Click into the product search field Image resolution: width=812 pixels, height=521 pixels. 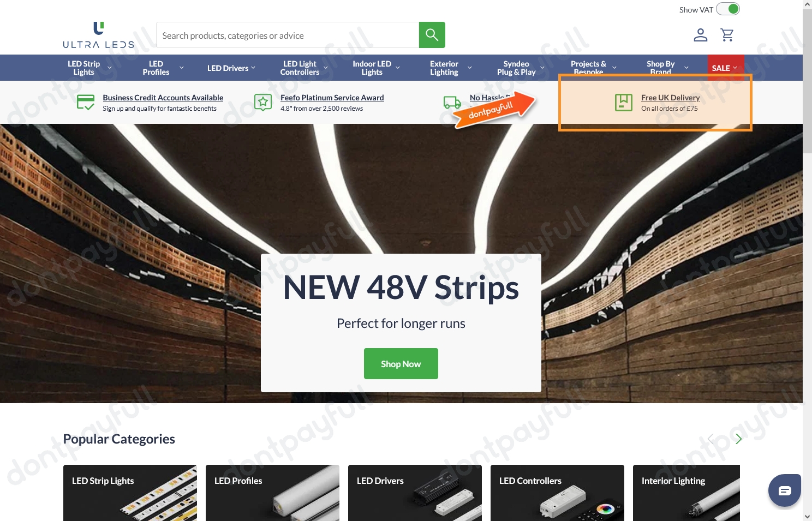[288, 35]
